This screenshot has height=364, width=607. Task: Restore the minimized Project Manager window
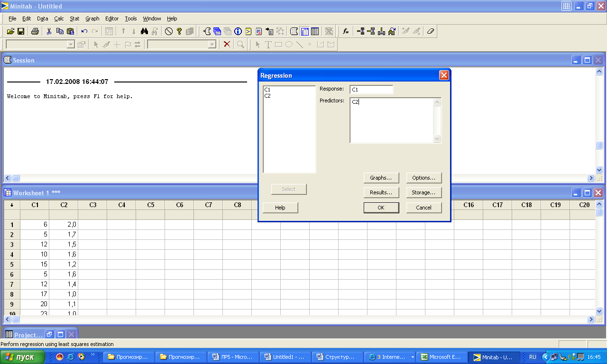point(50,334)
